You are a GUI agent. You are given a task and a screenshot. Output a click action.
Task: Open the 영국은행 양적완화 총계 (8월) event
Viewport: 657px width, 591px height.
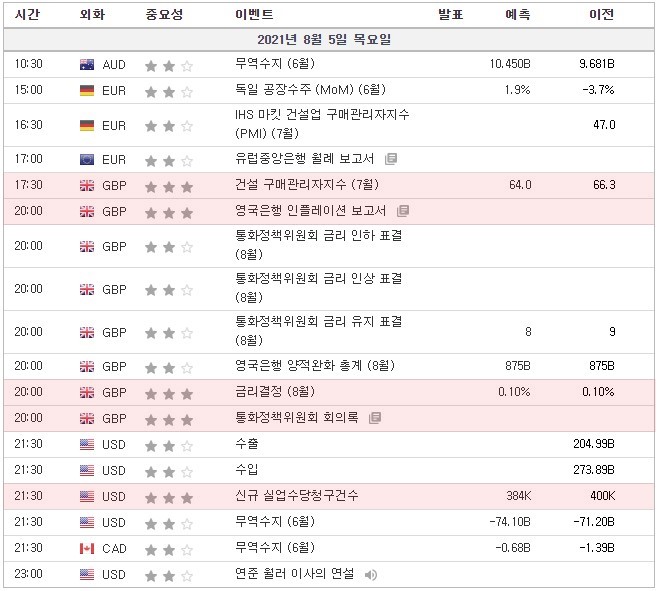tap(307, 366)
